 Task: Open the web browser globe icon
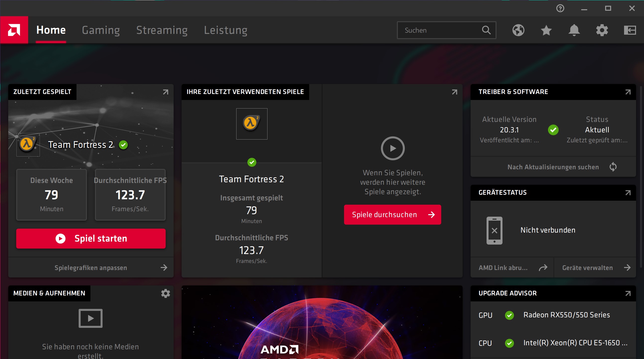tap(518, 30)
